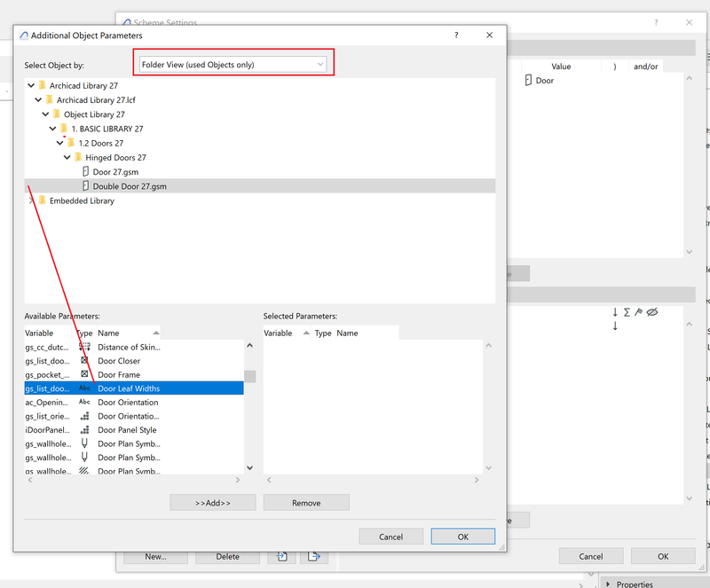Image resolution: width=710 pixels, height=588 pixels.
Task: Click the flag icon in Scheme Settings fields
Action: (x=638, y=312)
